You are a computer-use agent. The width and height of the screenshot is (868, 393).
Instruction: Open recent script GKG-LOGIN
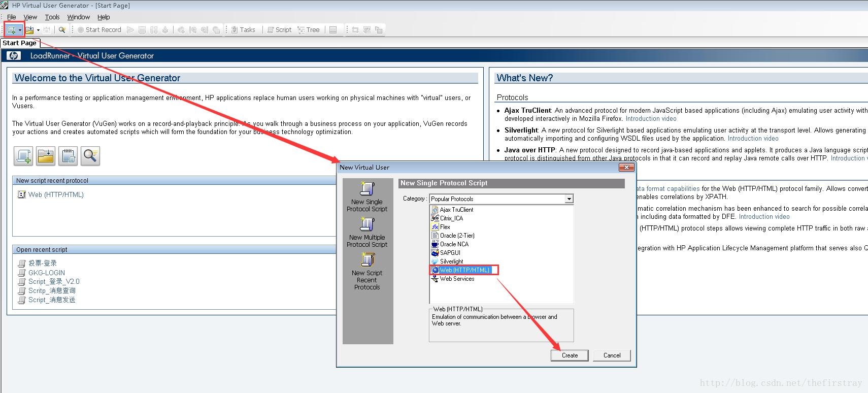tap(47, 273)
